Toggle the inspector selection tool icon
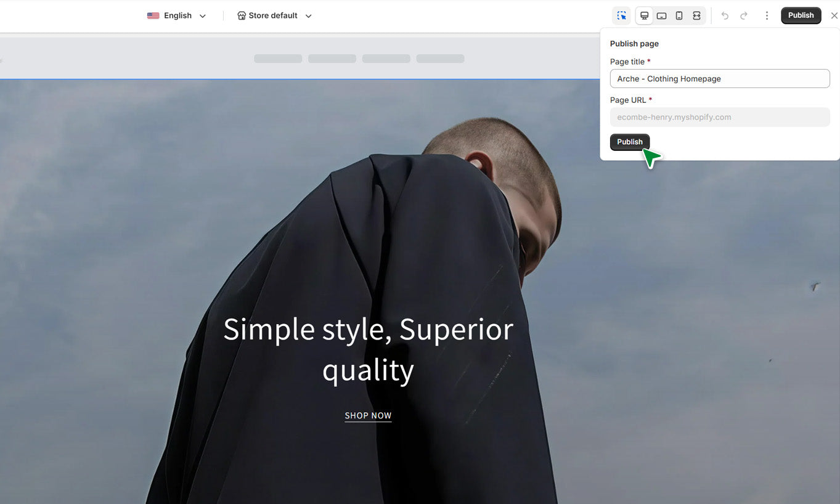This screenshot has height=504, width=840. tap(621, 15)
